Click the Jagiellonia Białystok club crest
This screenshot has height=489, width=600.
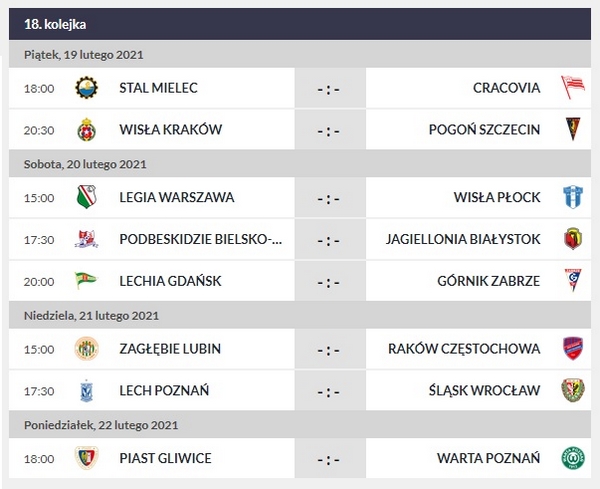572,239
